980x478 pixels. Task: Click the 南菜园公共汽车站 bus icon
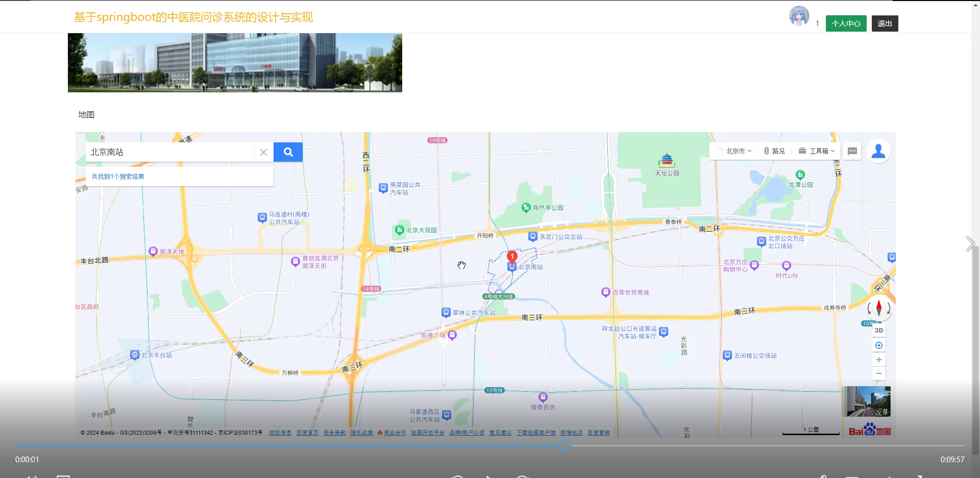pyautogui.click(x=383, y=188)
